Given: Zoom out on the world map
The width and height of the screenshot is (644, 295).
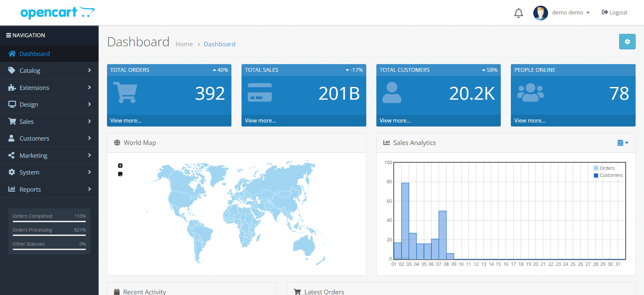Looking at the screenshot, I should pos(120,174).
